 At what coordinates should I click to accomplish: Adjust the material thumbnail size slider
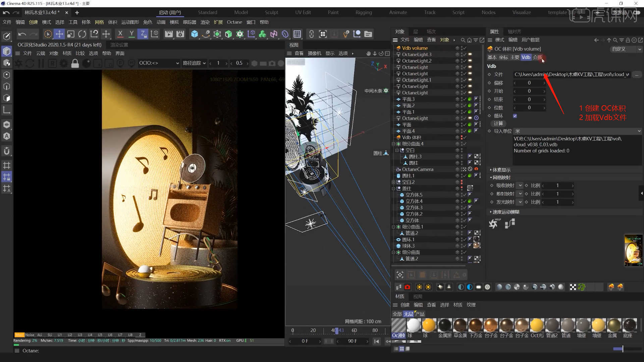(623, 349)
